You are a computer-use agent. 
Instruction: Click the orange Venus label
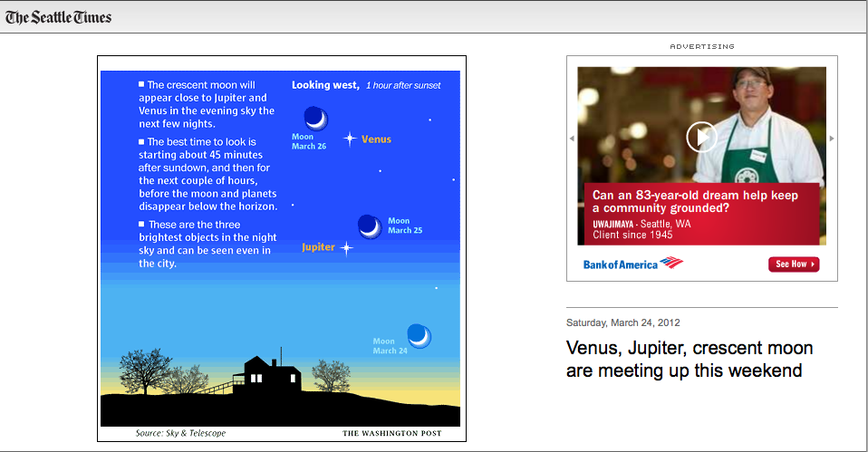pyautogui.click(x=376, y=139)
